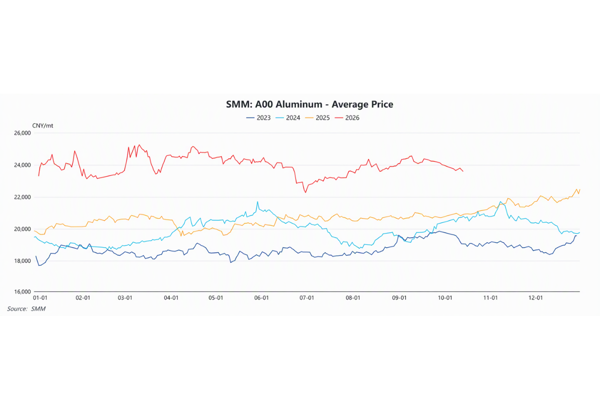Click the 01-01 date tick label
The height and width of the screenshot is (400, 600).
click(40, 298)
